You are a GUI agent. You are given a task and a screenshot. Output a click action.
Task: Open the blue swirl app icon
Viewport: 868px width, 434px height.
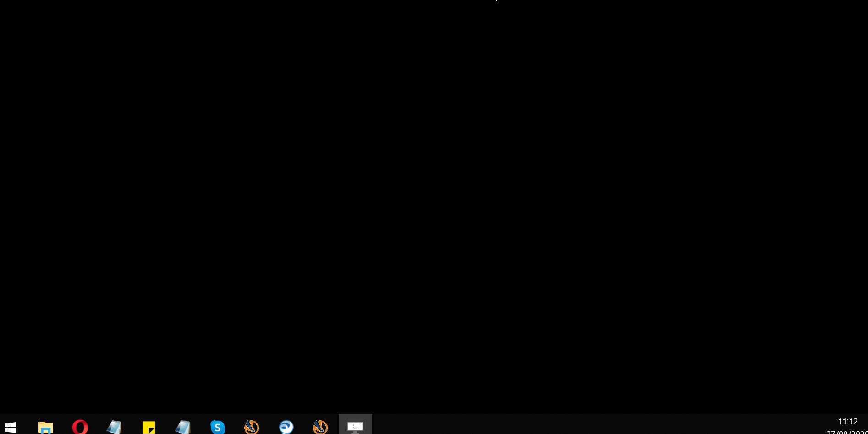click(286, 427)
